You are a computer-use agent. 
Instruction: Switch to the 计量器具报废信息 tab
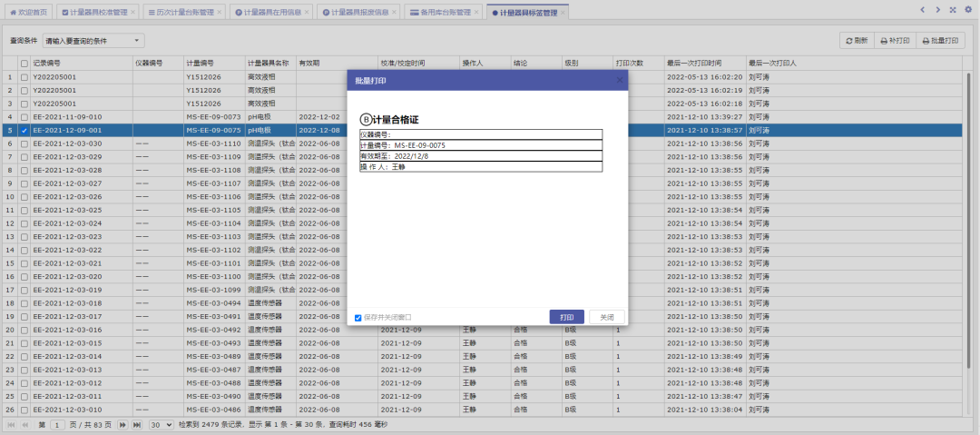coord(357,12)
